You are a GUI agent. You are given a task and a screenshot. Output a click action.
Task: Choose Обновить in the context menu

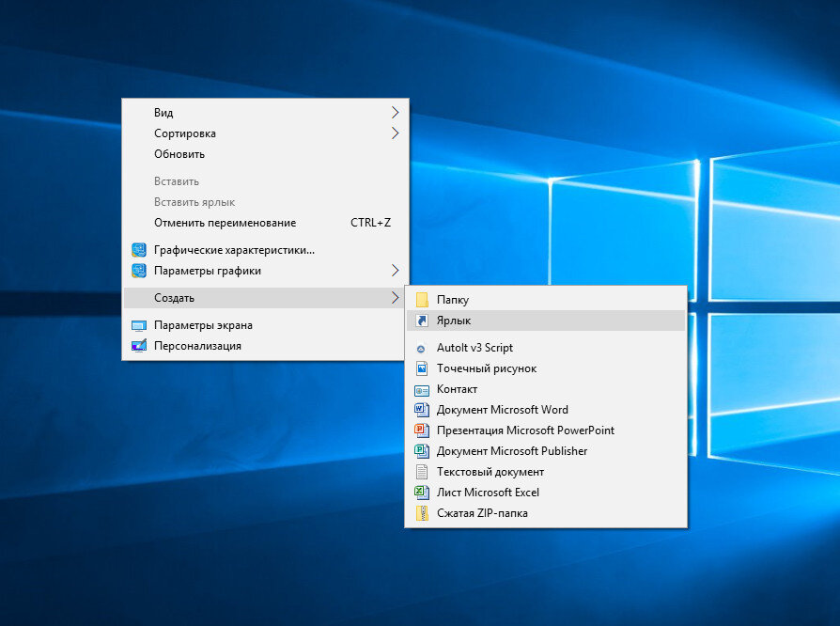pos(266,154)
